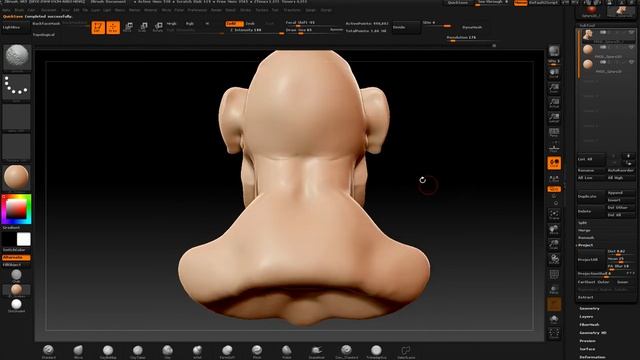Click Actual size icon

[x=554, y=102]
